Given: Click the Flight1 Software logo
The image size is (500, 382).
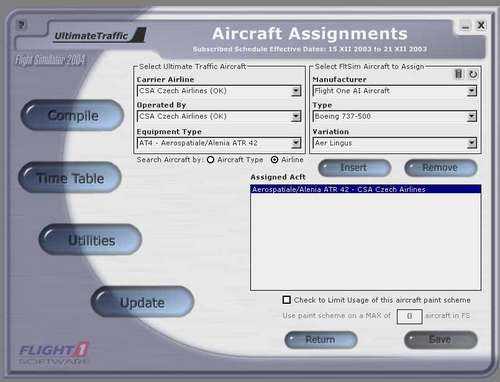Looking at the screenshot, I should point(54,353).
